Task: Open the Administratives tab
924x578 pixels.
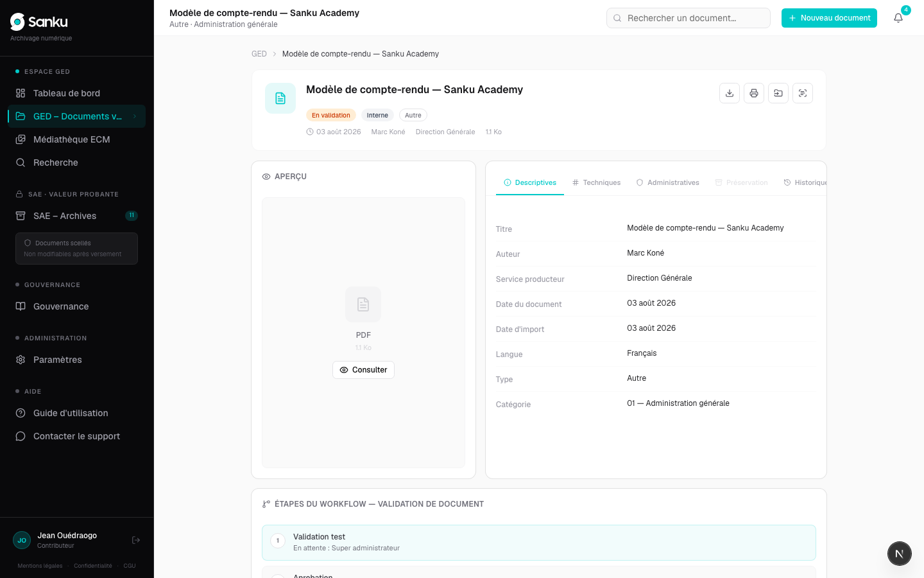Action: (667, 182)
